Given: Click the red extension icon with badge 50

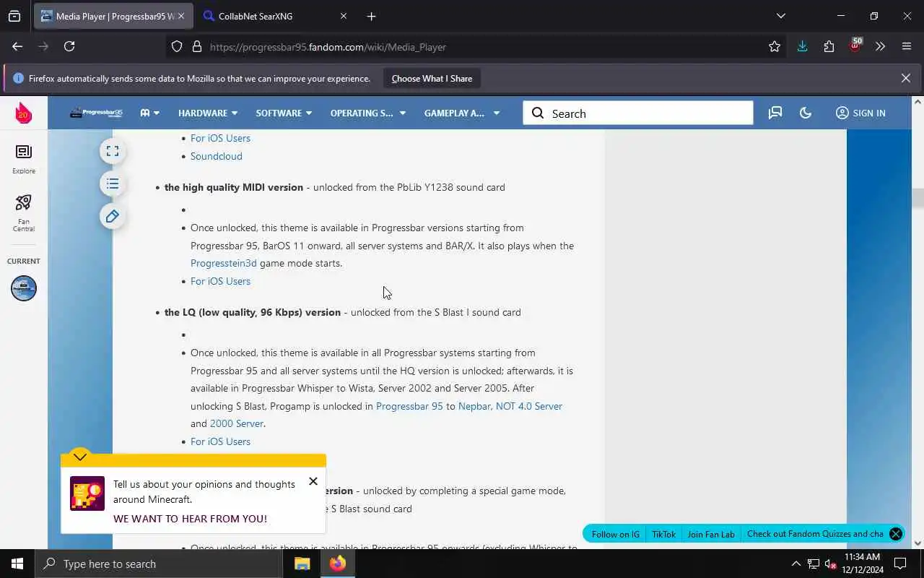Looking at the screenshot, I should pyautogui.click(x=855, y=46).
